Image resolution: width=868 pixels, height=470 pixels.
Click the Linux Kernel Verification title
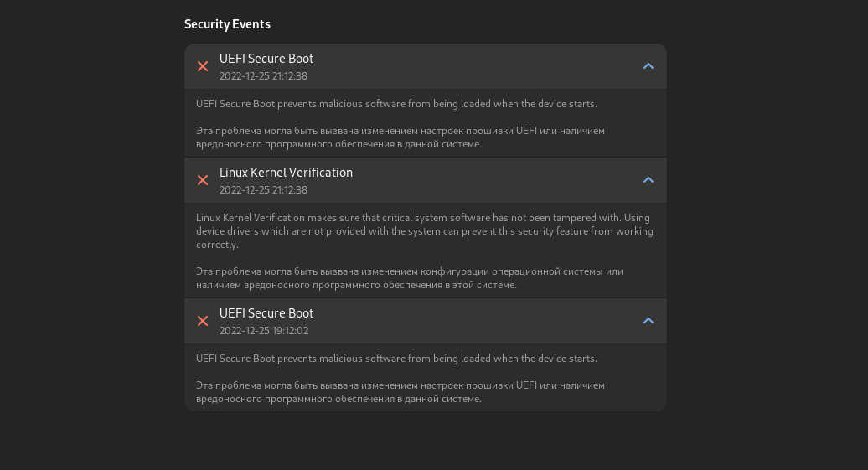coord(286,173)
